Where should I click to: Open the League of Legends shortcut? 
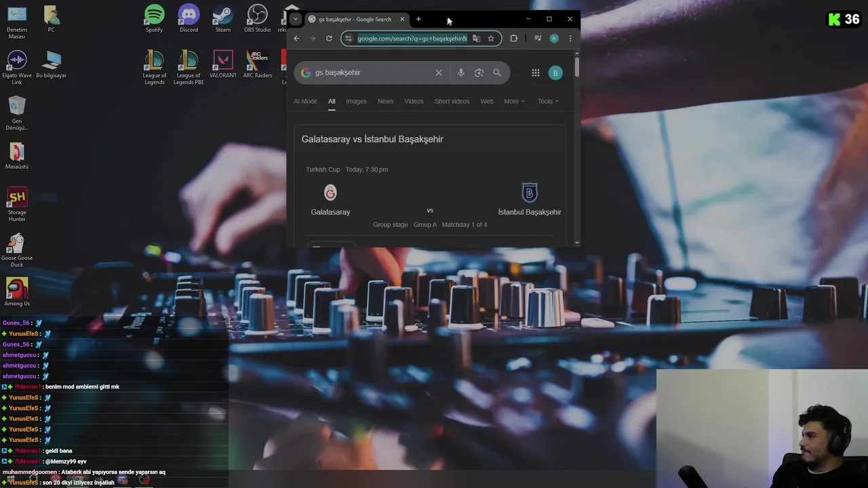(x=155, y=67)
